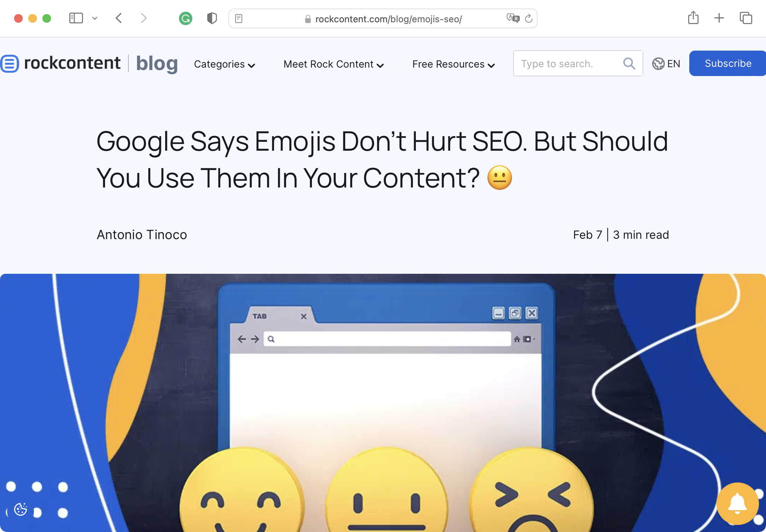Reload the page with the refresh icon
The image size is (766, 532).
click(x=529, y=18)
